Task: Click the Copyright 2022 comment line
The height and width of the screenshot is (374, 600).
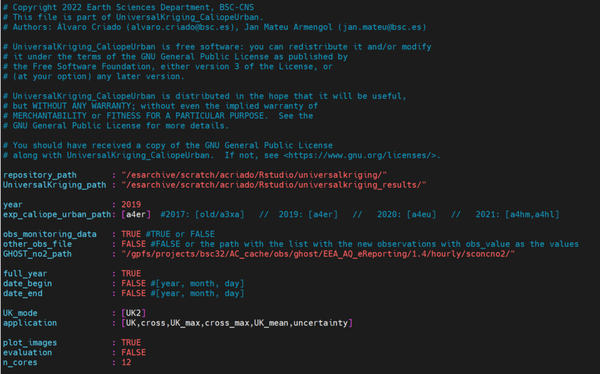Action: (129, 7)
